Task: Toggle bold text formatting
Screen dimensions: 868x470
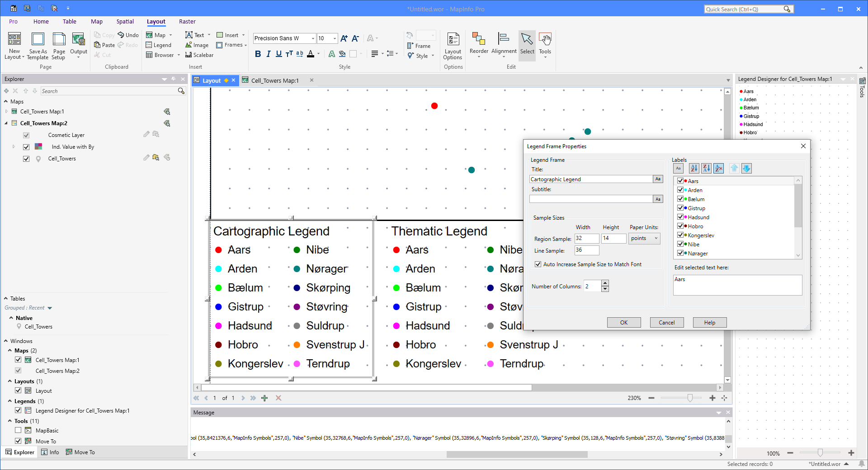Action: (x=258, y=54)
